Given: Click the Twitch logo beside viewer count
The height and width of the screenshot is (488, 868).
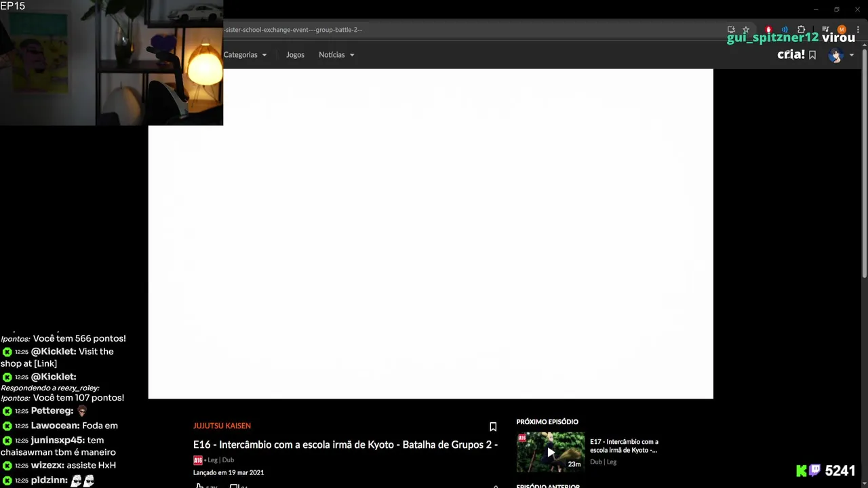Looking at the screenshot, I should point(814,470).
